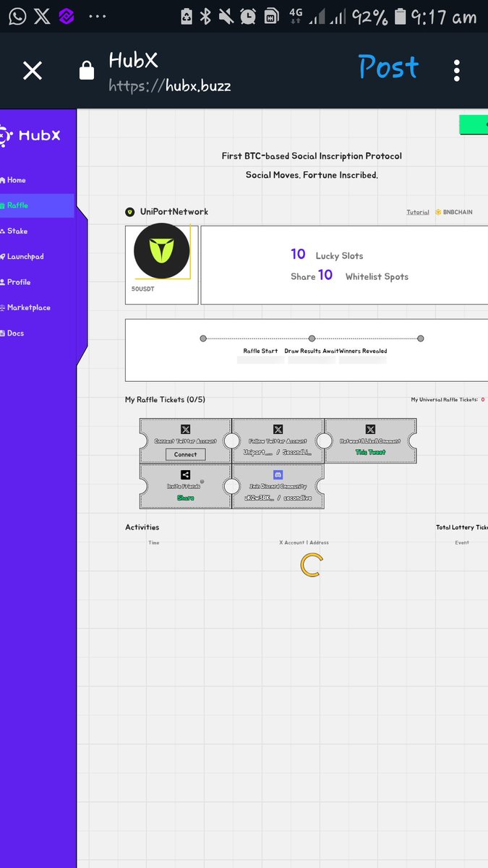
Task: Click the Event column header
Action: (x=462, y=542)
